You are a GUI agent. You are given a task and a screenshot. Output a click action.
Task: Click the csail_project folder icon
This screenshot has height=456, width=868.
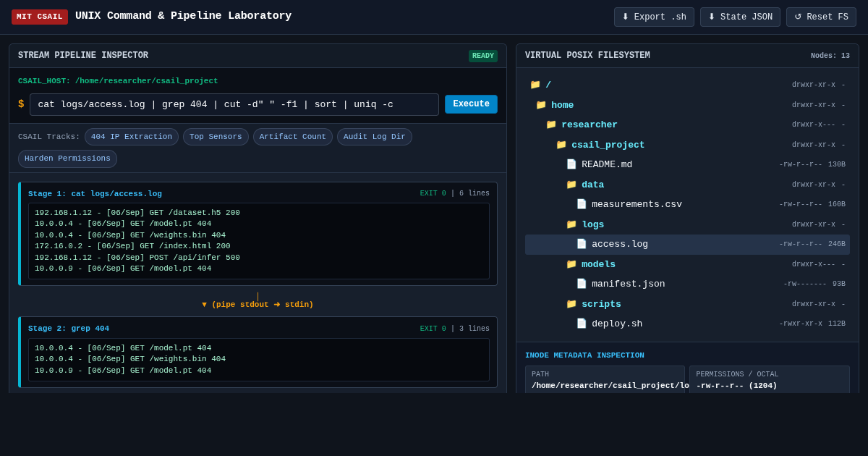[x=561, y=145]
